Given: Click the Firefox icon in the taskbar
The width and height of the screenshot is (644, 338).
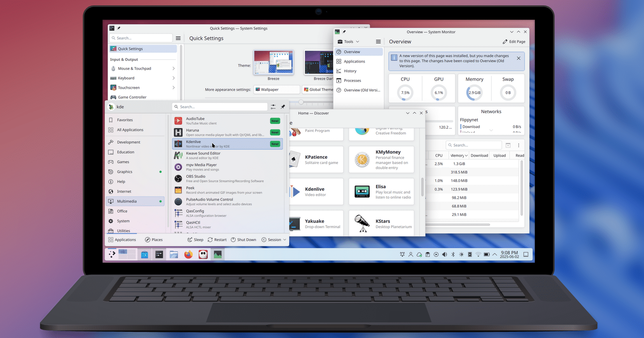Looking at the screenshot, I should 188,255.
